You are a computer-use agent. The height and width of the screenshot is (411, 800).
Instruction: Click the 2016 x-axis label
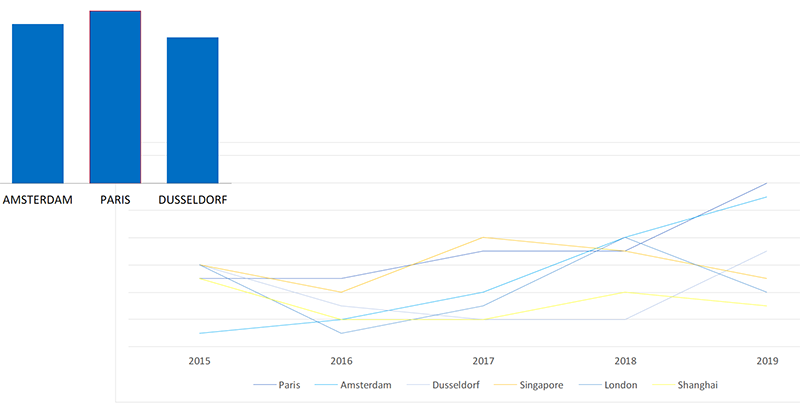[342, 361]
